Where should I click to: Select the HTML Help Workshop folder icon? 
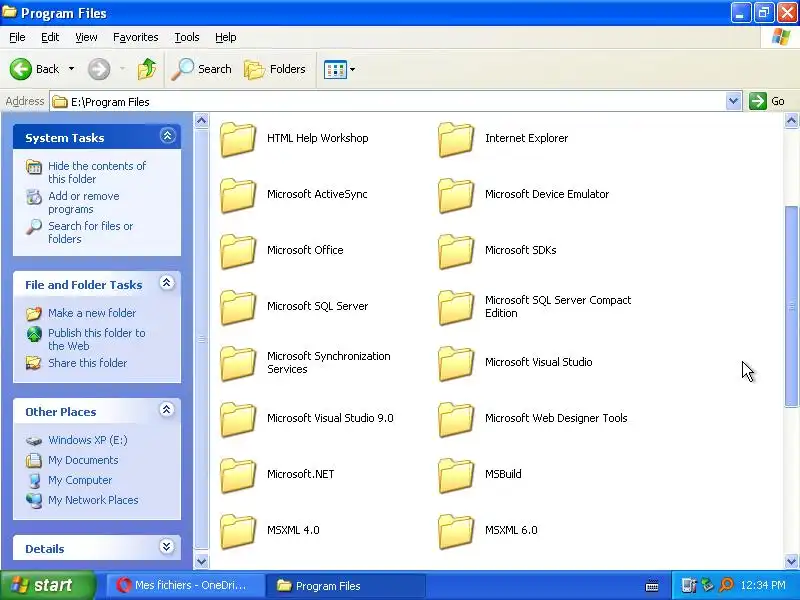tap(238, 139)
